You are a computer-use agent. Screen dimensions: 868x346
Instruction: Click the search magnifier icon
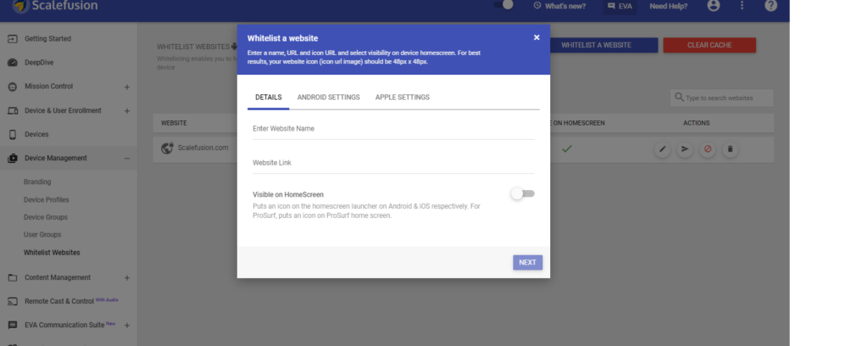pos(679,98)
